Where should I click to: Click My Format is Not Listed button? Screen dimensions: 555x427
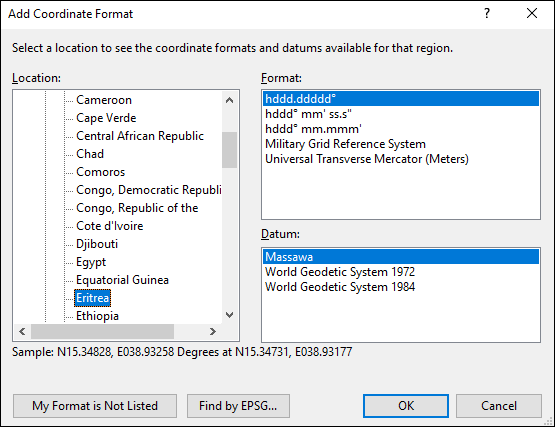coord(95,406)
